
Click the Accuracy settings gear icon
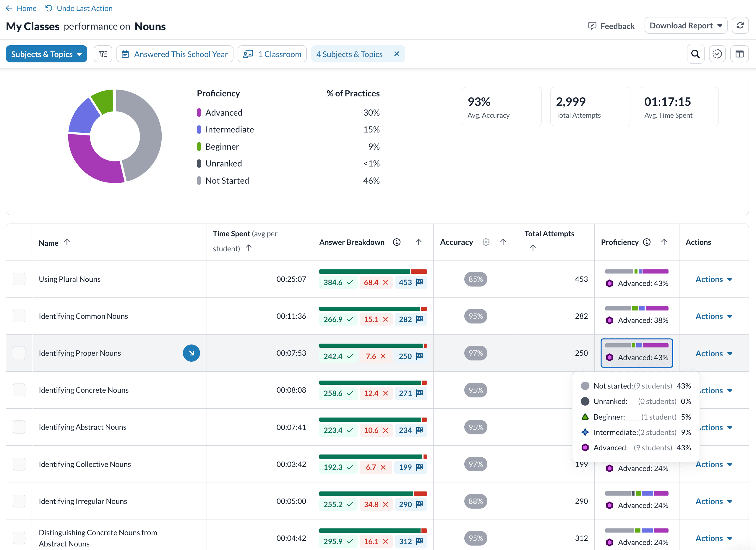pos(486,242)
